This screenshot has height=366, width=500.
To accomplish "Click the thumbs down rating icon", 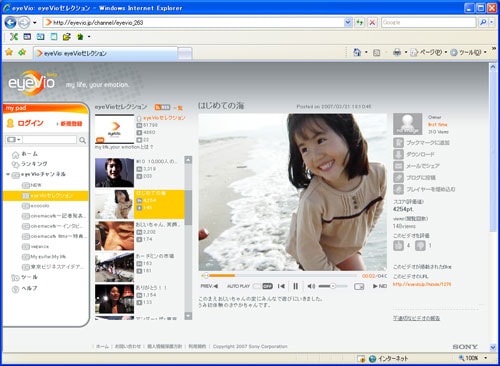I will pos(420,245).
